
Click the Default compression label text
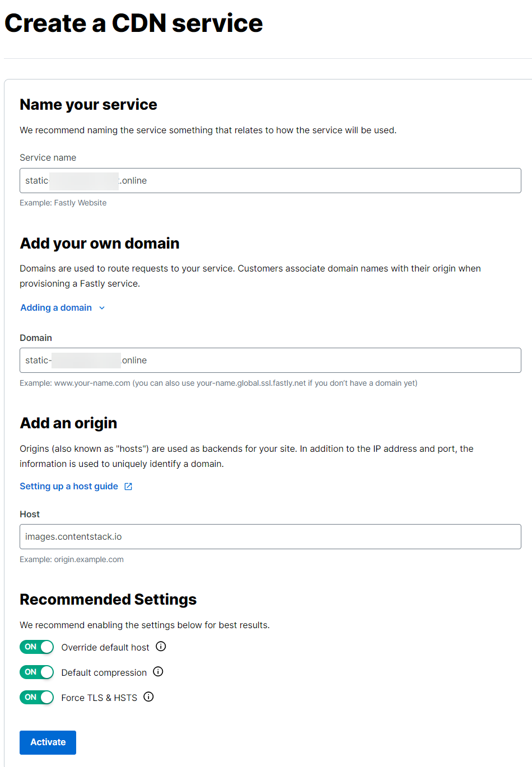[x=104, y=673]
